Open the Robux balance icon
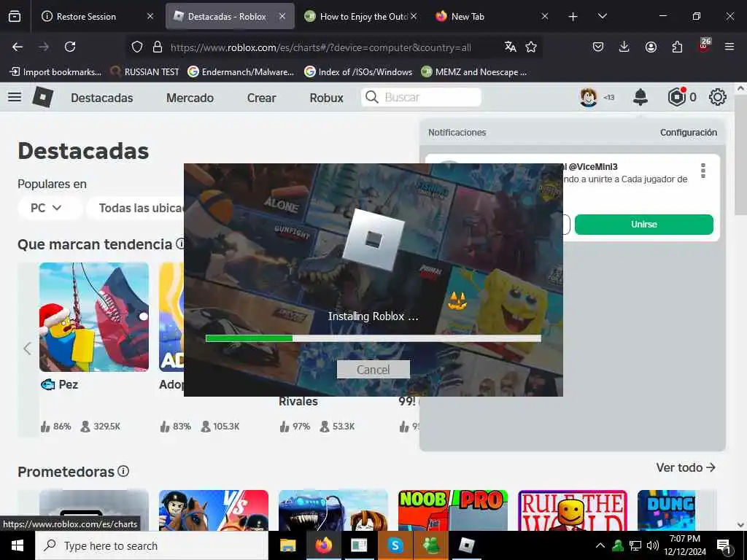 click(676, 97)
